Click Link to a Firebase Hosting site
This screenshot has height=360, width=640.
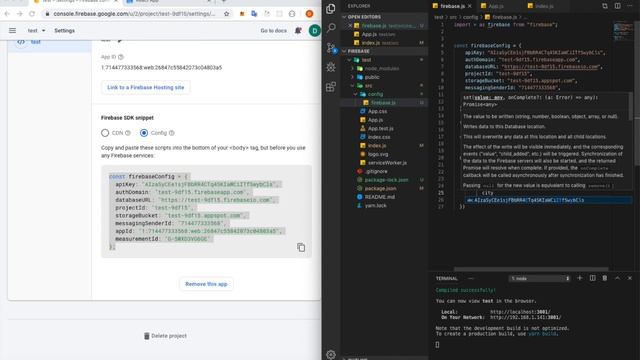point(145,87)
